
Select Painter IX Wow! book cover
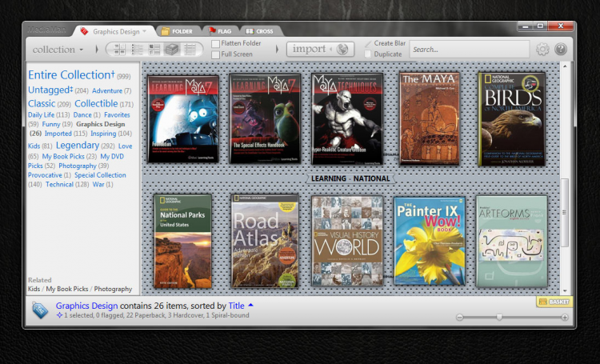430,241
